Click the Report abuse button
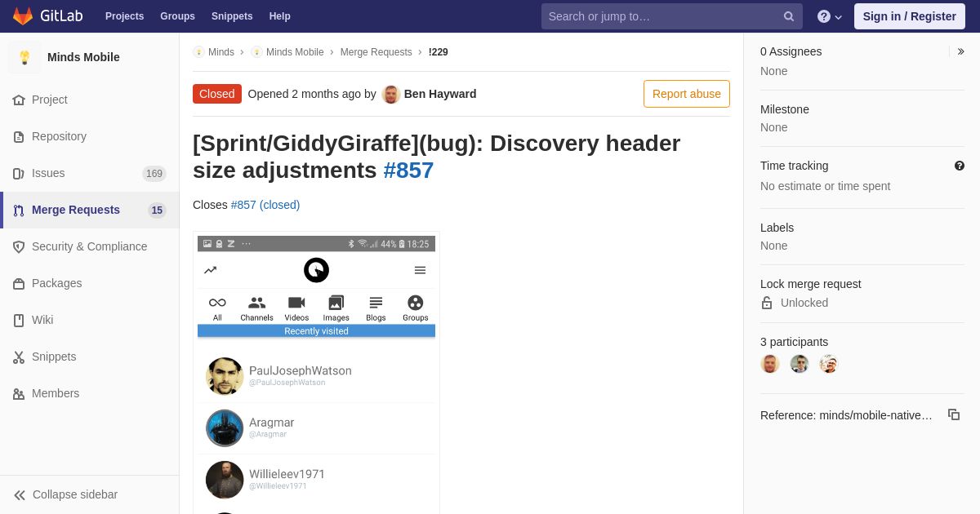The height and width of the screenshot is (514, 980). (x=687, y=94)
